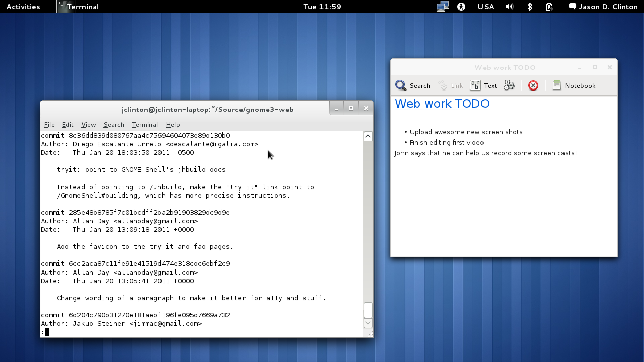Screen dimensions: 644x362
Task: Click the scrollbar up arrow in Terminal
Action: coord(368,135)
